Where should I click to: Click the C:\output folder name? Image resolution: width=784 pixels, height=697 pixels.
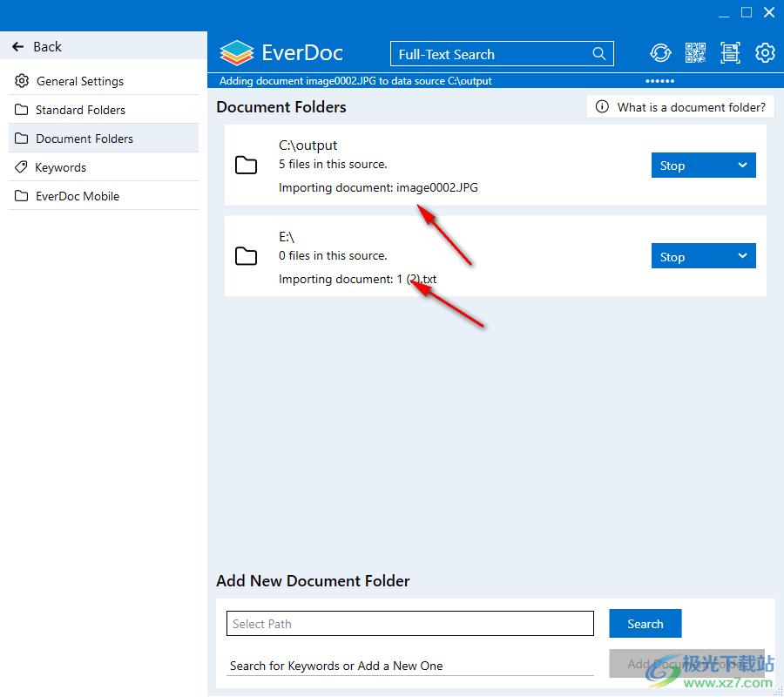308,145
